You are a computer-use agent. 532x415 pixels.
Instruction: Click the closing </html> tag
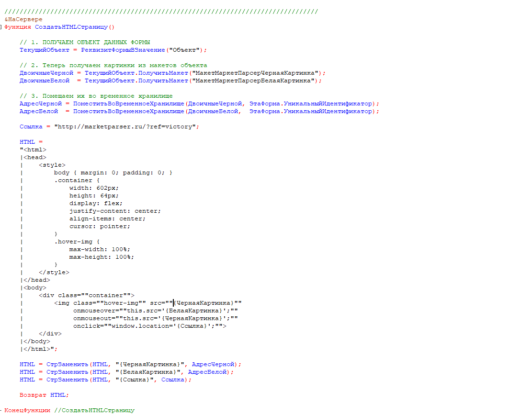[x=37, y=349]
